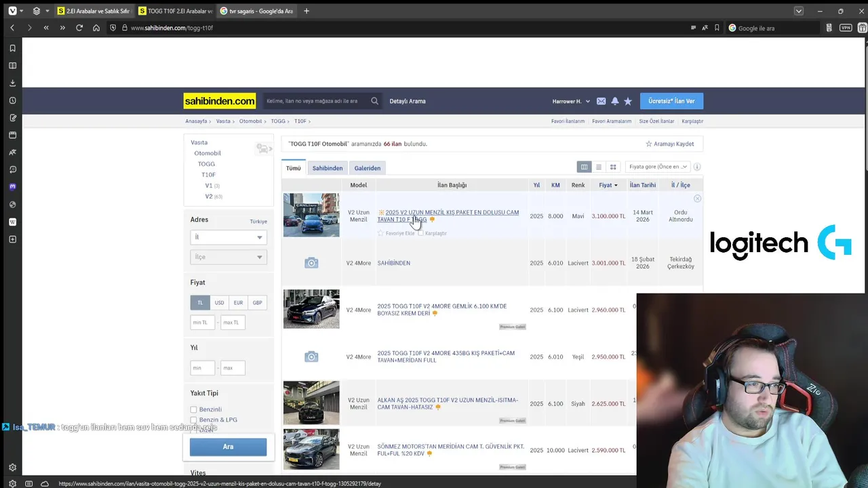Check the Benzin & LPG checkbox
The height and width of the screenshot is (488, 868).
click(193, 420)
